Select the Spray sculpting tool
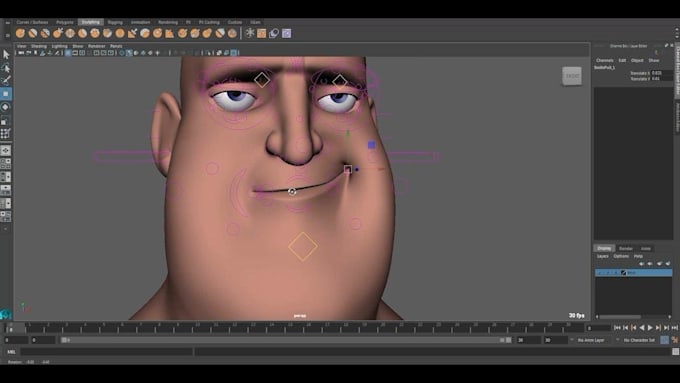The height and width of the screenshot is (383, 680). pos(108,33)
